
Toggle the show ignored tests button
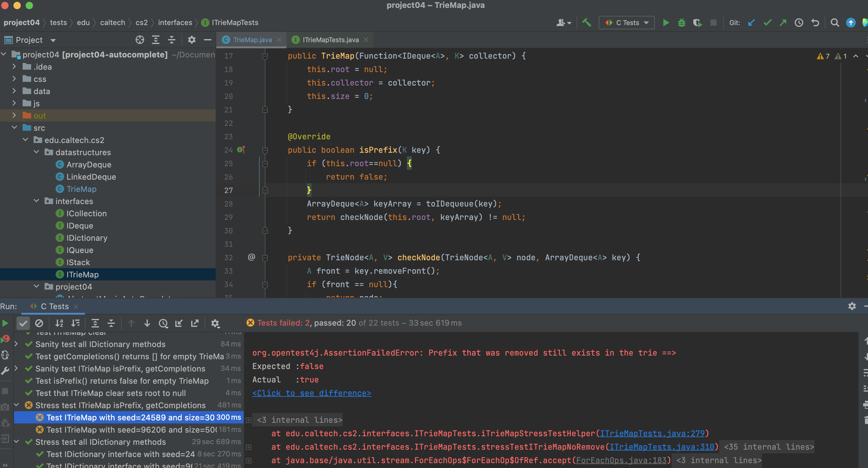pyautogui.click(x=39, y=324)
